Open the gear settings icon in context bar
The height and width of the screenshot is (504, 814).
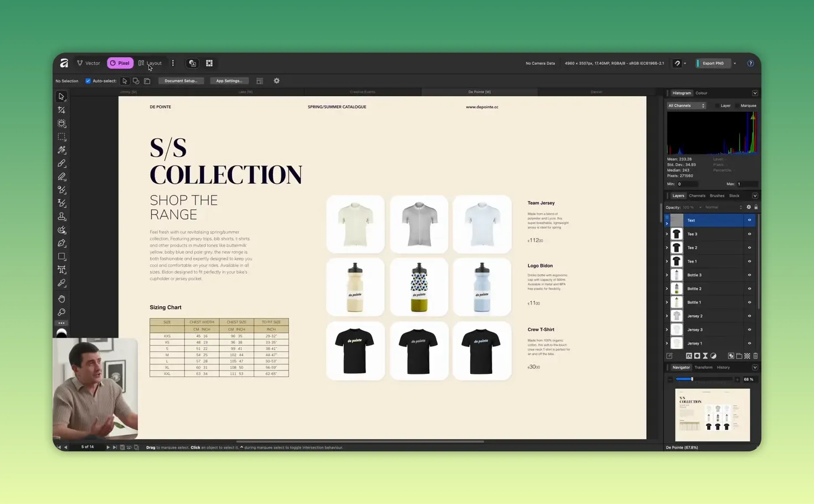(x=276, y=81)
